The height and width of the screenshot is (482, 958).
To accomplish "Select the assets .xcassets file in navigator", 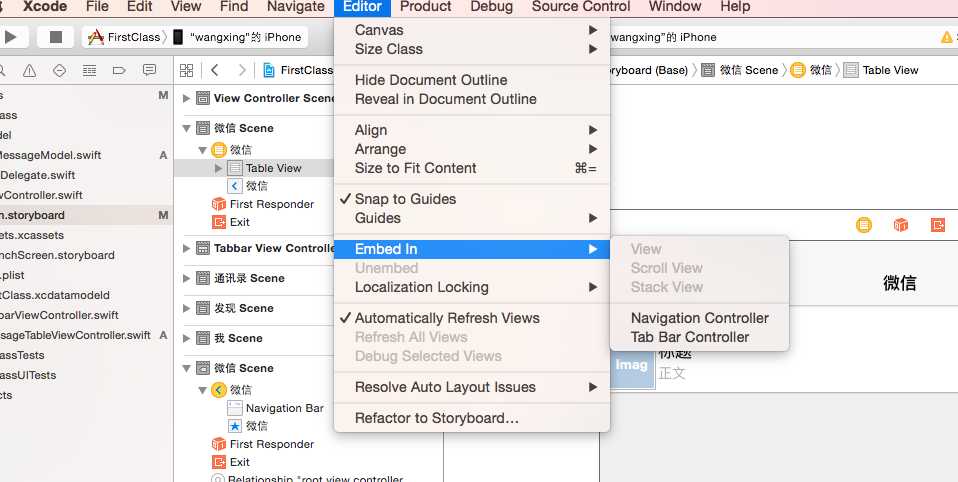I will click(32, 235).
